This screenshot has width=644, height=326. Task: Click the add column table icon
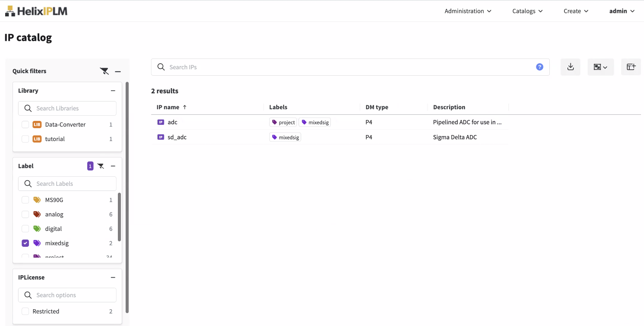point(631,67)
